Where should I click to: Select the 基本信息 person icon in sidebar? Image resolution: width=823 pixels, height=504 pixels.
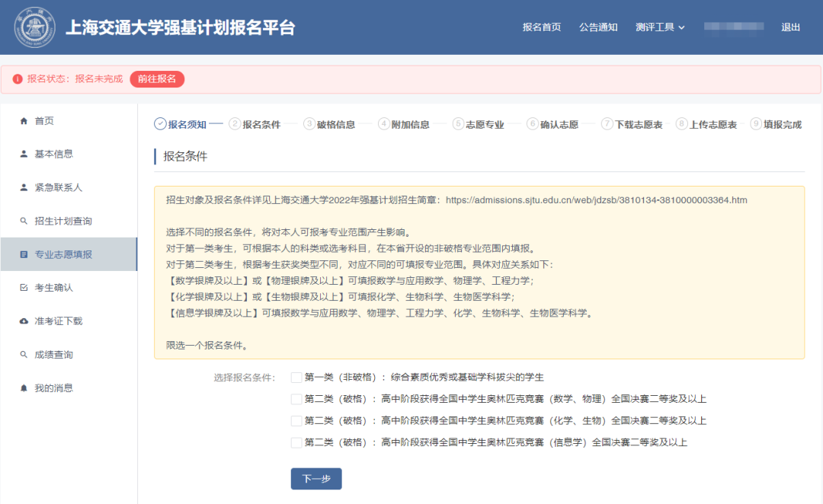[23, 154]
